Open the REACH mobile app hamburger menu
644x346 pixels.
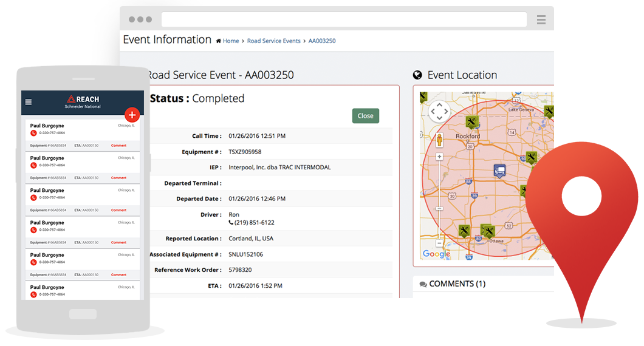point(29,102)
